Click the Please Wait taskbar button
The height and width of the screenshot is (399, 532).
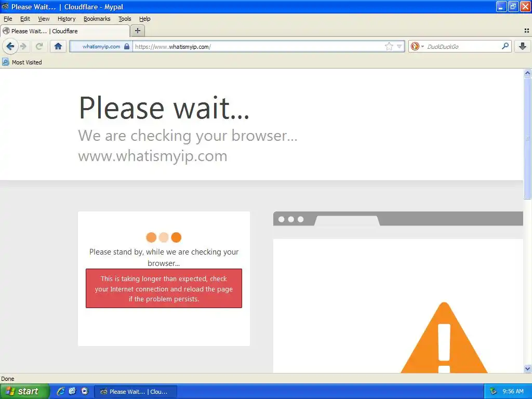(136, 392)
